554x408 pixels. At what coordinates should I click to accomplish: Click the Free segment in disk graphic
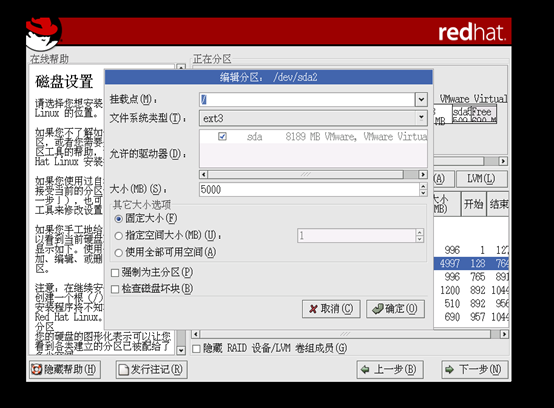[483, 115]
